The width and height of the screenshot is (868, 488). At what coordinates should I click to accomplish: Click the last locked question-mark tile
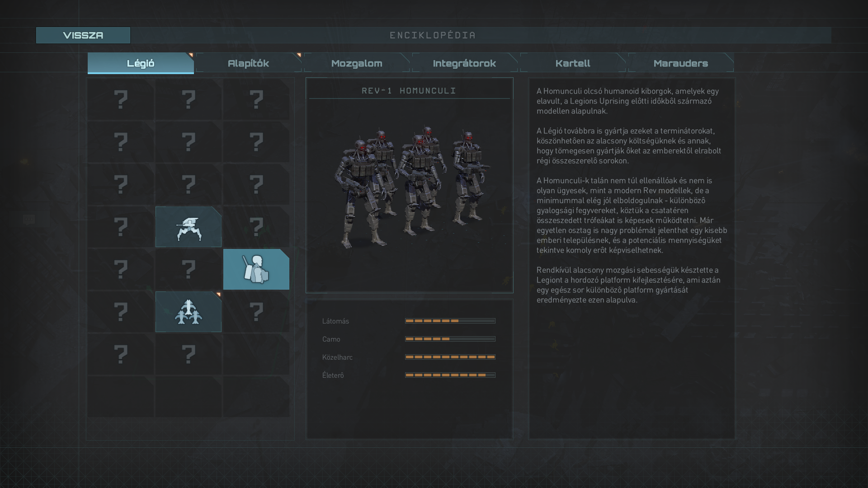pyautogui.click(x=188, y=354)
